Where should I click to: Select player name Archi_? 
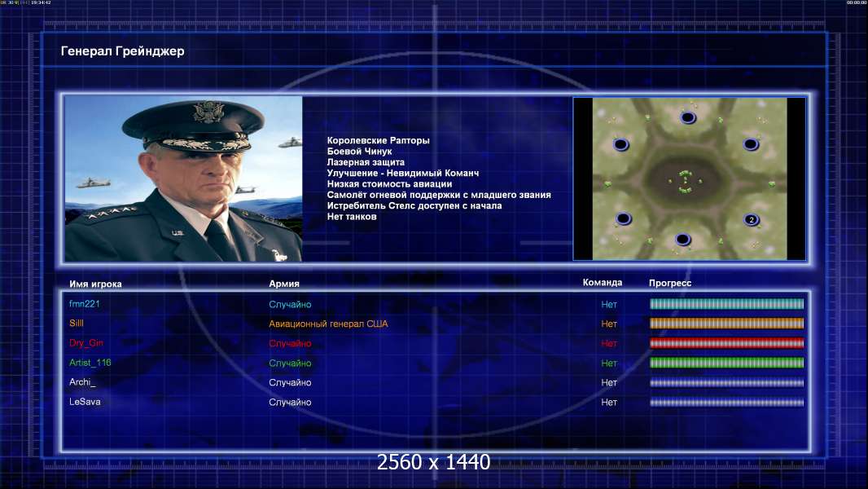click(82, 382)
